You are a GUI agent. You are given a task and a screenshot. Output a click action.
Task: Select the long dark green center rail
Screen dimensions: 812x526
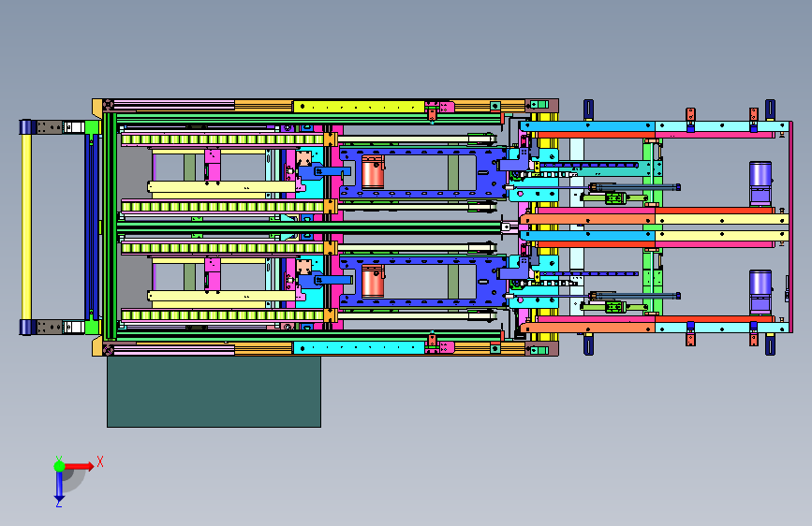pyautogui.click(x=309, y=227)
